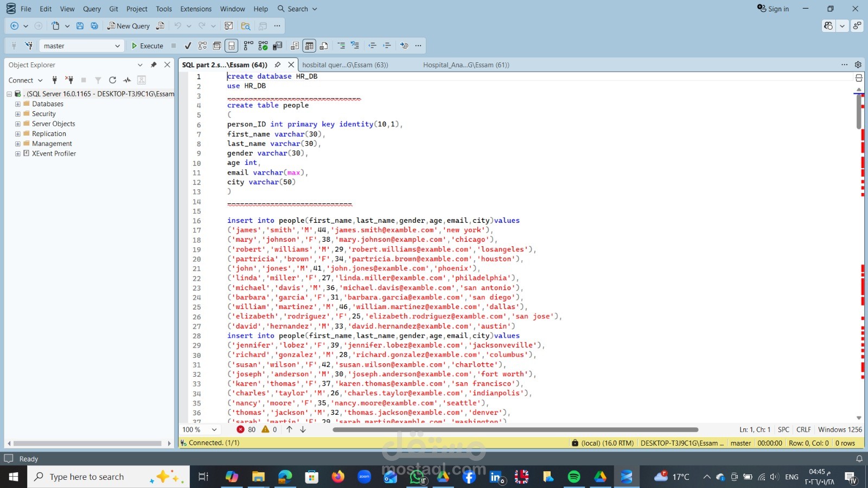Open editor tab settings gear icon
868x488 pixels.
coord(858,65)
